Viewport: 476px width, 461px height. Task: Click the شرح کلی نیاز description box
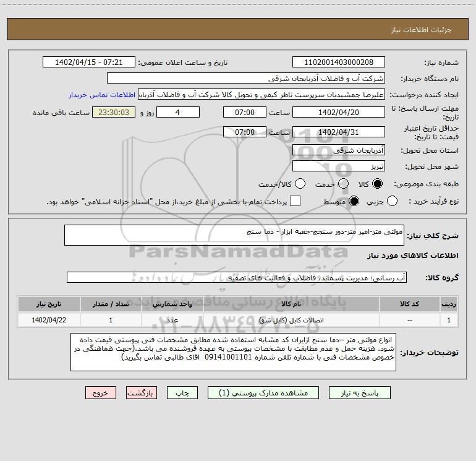pyautogui.click(x=234, y=235)
